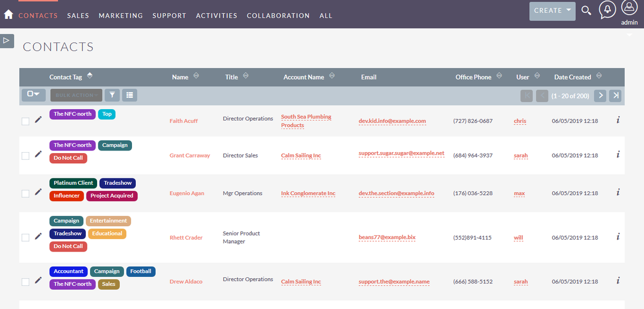Edit Faith Acuff with pencil icon
The image size is (644, 309).
[38, 120]
